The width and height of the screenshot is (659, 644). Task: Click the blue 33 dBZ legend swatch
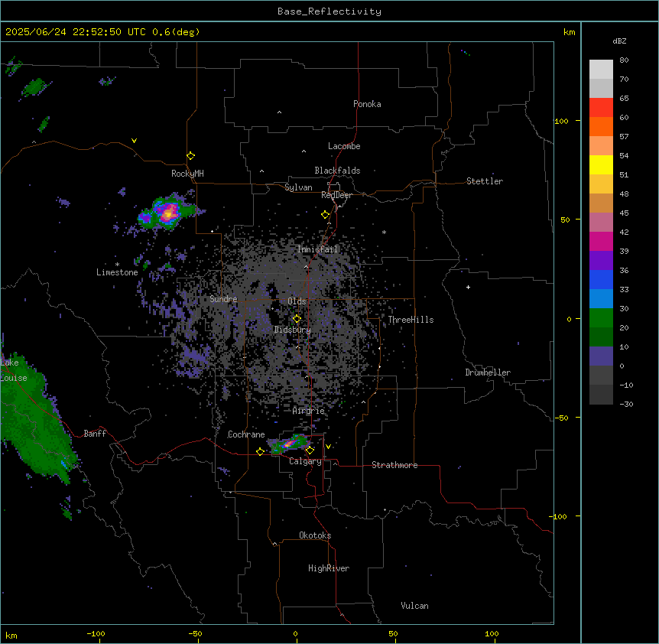(x=601, y=279)
